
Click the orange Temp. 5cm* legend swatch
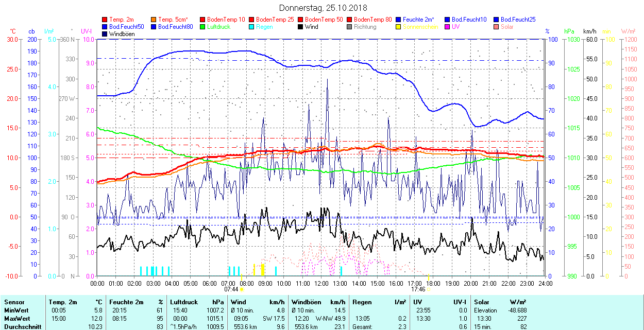point(154,20)
